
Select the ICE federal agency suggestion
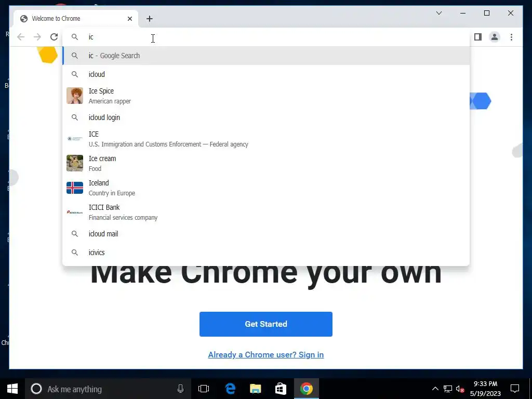(x=267, y=139)
